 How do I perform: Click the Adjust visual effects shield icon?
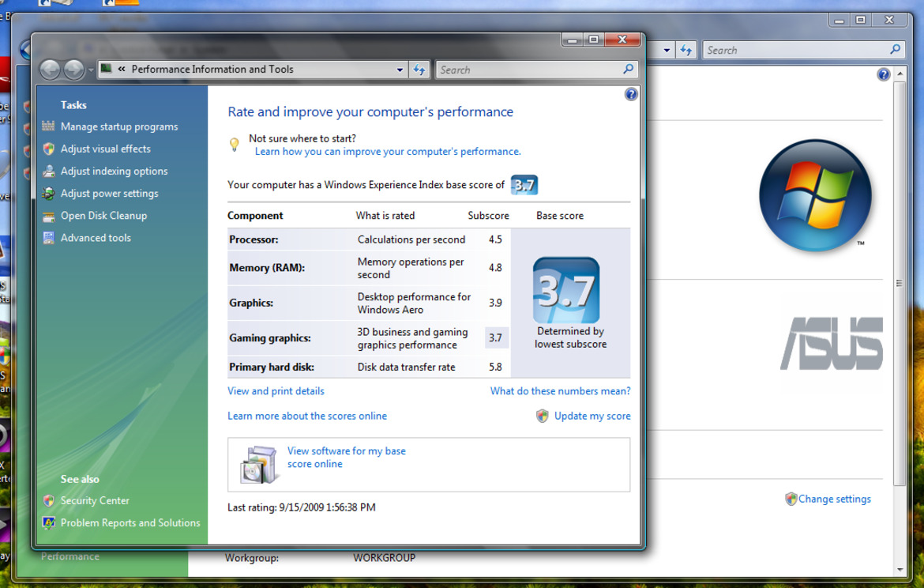48,149
